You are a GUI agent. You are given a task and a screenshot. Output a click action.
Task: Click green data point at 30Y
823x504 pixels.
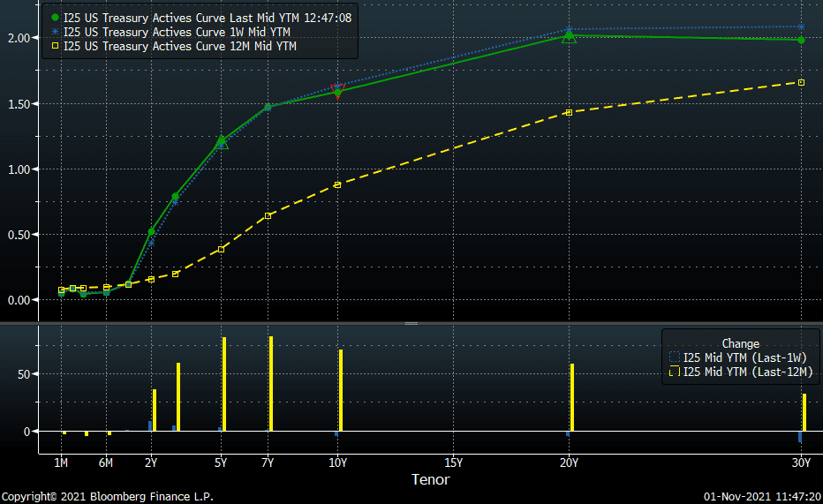pyautogui.click(x=801, y=41)
